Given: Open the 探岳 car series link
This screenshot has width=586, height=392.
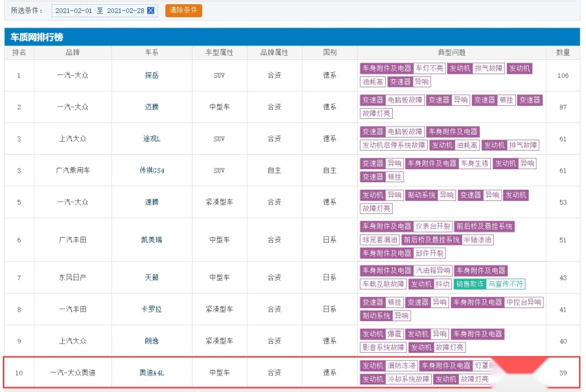Looking at the screenshot, I should 152,75.
